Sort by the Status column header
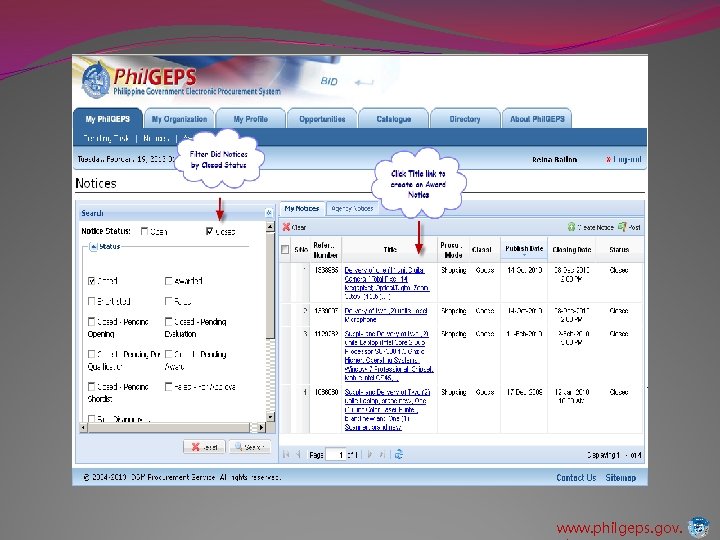The width and height of the screenshot is (720, 540). tap(619, 249)
